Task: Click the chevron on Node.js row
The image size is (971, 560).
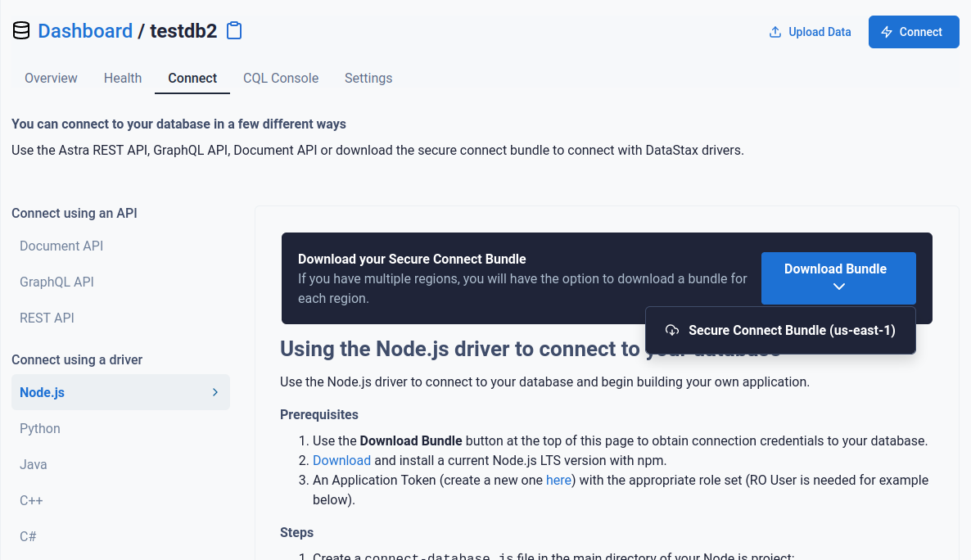Action: click(x=215, y=392)
